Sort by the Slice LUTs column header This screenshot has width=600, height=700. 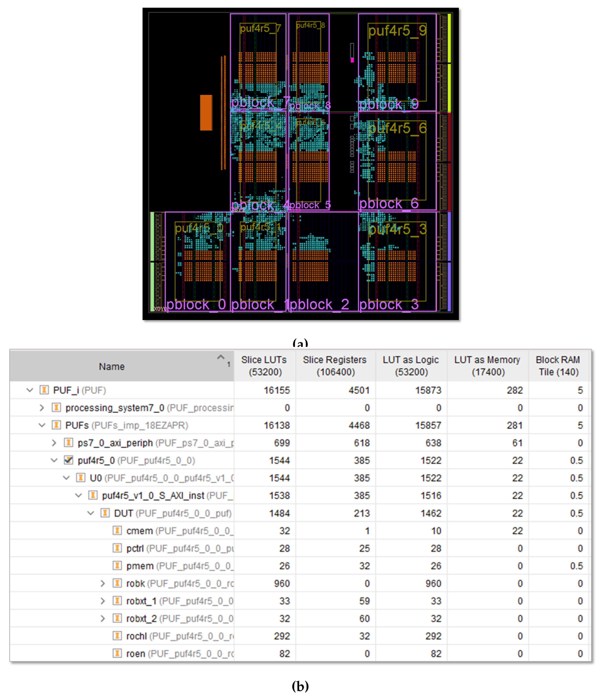264,366
